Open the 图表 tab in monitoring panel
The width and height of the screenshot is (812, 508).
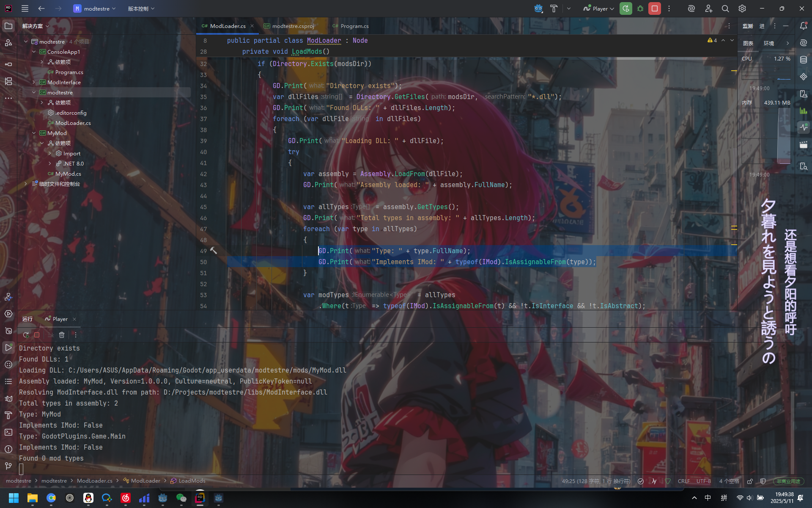[748, 43]
